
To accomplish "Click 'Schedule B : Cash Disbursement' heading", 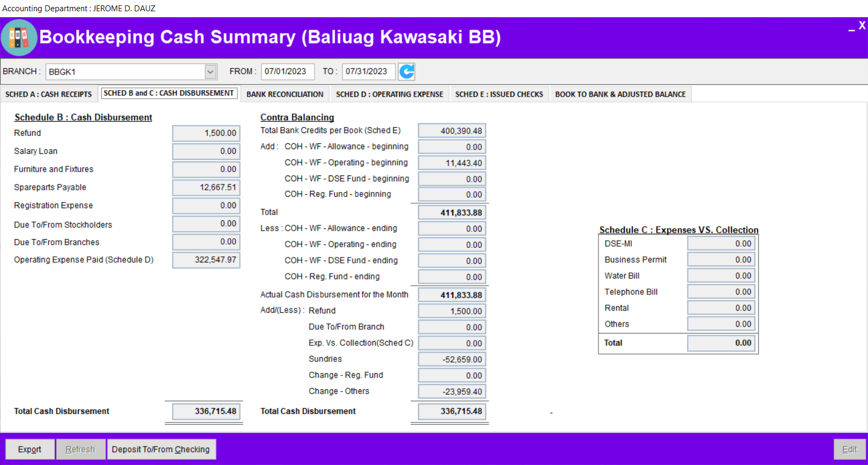I will 83,117.
